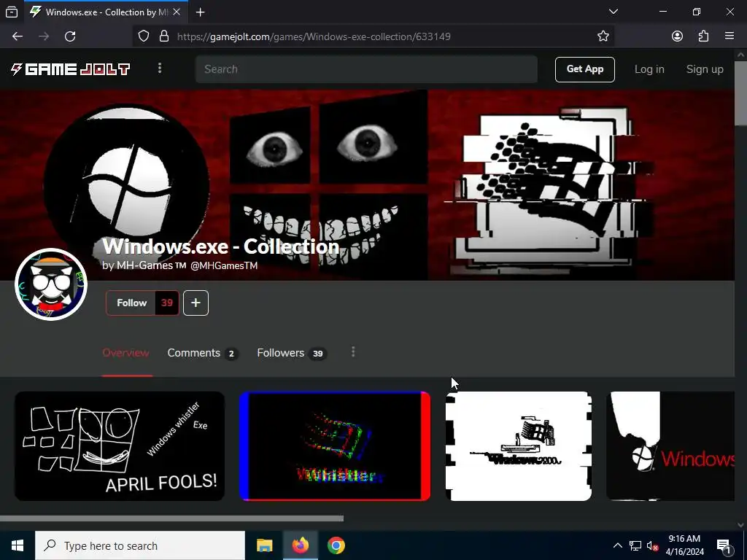The image size is (747, 560).
Task: Open the clock showing 9:16 AM
Action: (x=684, y=545)
